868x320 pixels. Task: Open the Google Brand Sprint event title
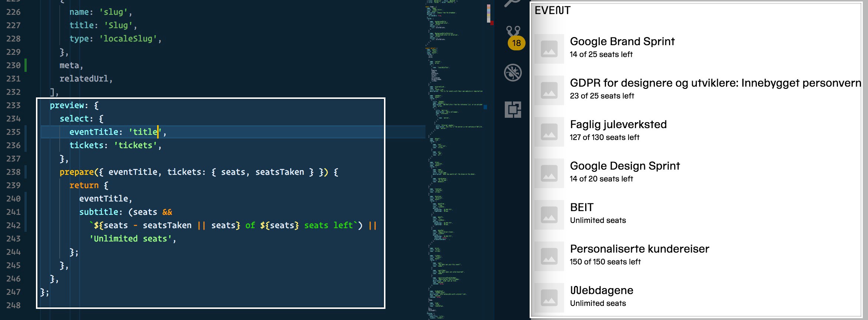[x=622, y=41]
